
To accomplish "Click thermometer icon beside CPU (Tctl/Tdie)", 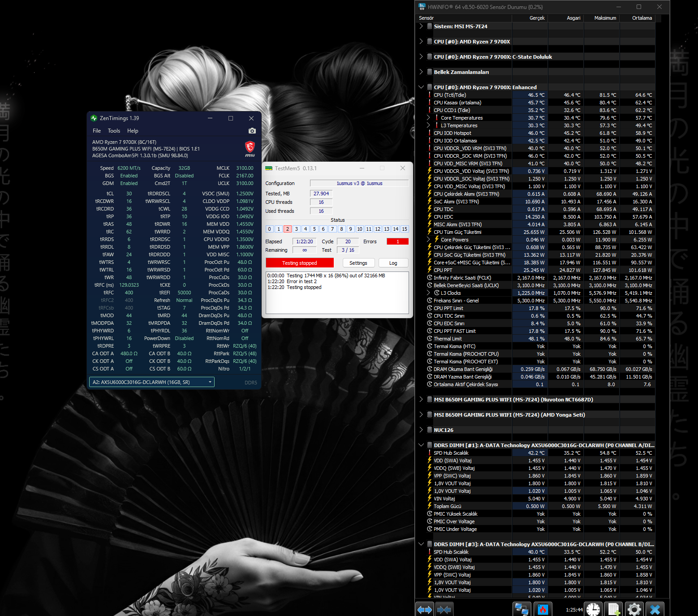I will (430, 95).
